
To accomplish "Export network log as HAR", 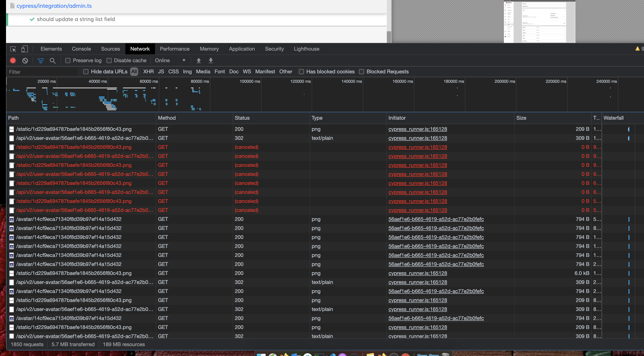I will 211,60.
